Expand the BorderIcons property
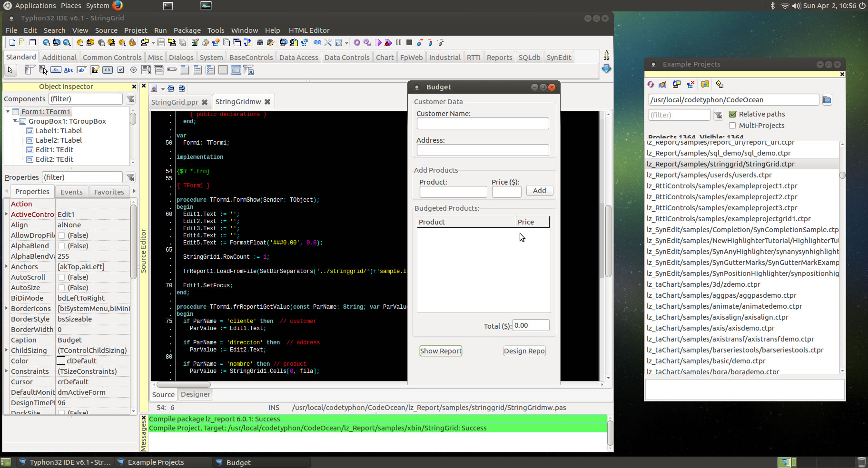The height and width of the screenshot is (468, 868). [x=6, y=308]
